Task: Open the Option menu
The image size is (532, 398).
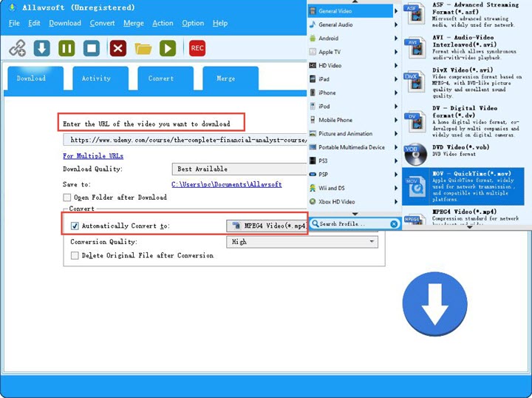Action: (193, 23)
